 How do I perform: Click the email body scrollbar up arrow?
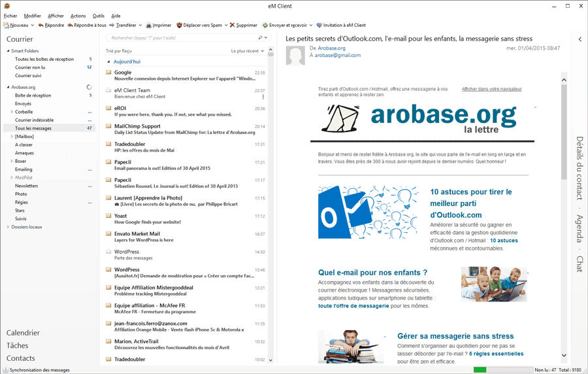pyautogui.click(x=564, y=80)
